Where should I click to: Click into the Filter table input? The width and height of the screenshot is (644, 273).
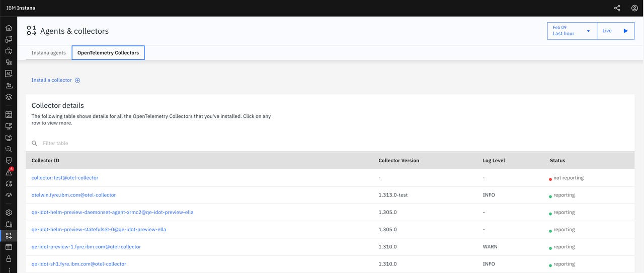coord(330,143)
